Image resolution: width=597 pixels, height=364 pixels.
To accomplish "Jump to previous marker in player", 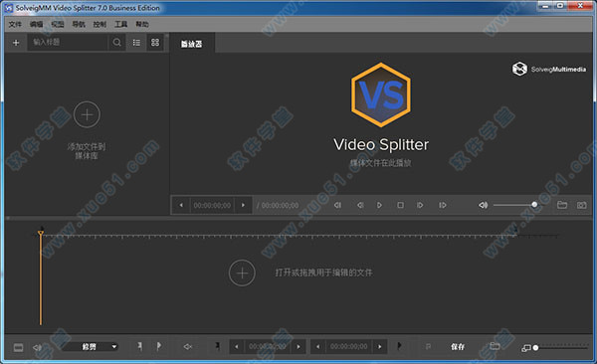I will [x=337, y=205].
